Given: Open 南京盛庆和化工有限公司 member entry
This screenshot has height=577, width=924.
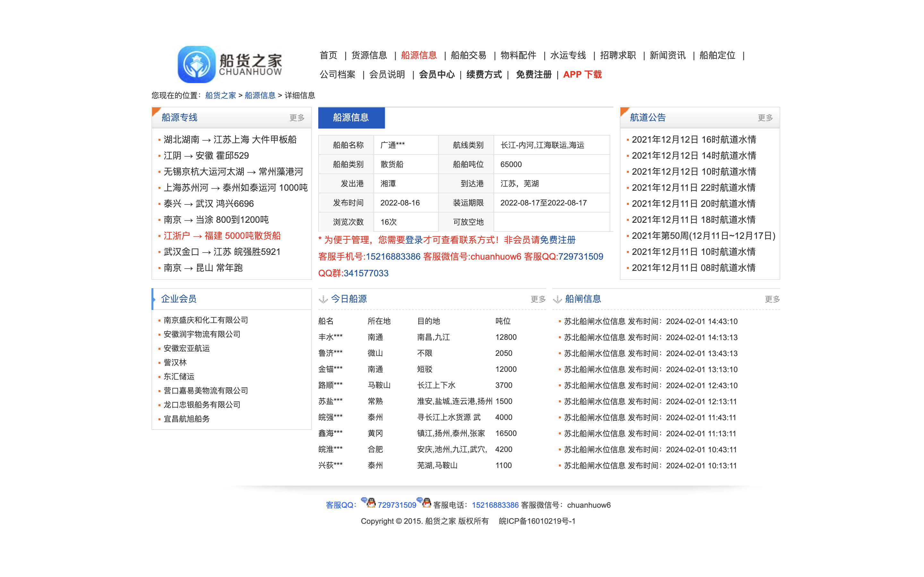Looking at the screenshot, I should 206,320.
